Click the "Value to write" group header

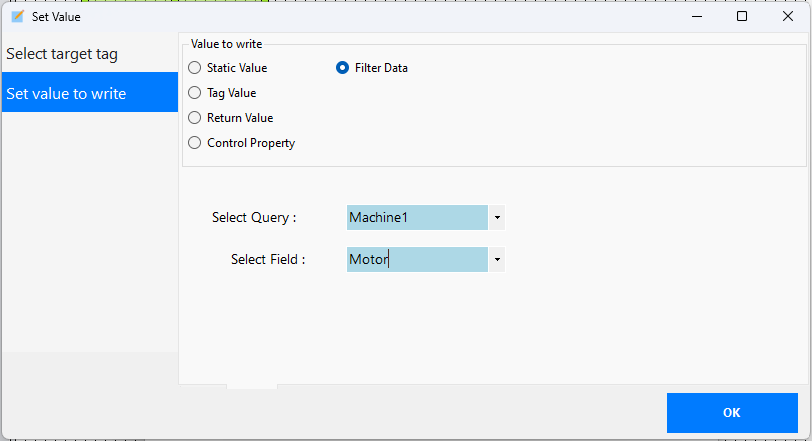pyautogui.click(x=226, y=44)
